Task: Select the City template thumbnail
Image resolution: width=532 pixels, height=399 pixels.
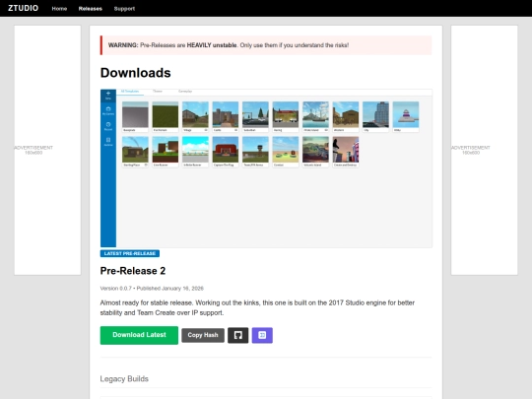Action: click(x=375, y=116)
